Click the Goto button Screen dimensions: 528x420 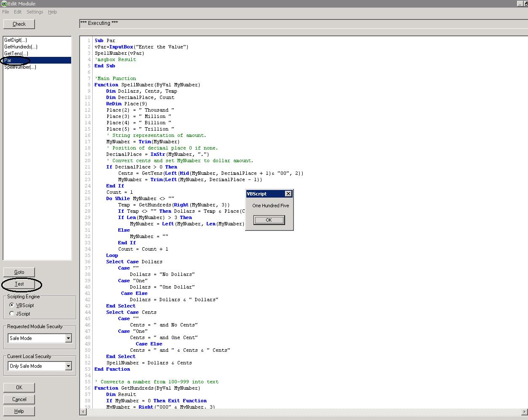(19, 272)
